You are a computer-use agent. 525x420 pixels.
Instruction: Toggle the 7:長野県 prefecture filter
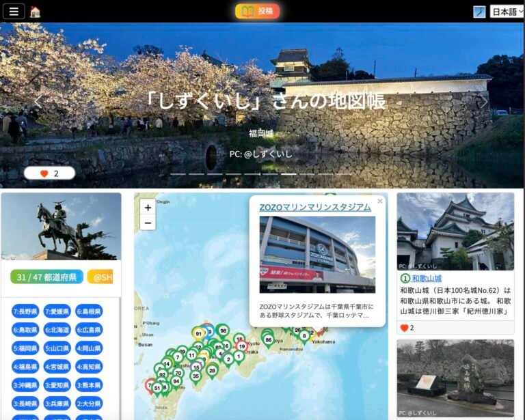[x=26, y=311]
